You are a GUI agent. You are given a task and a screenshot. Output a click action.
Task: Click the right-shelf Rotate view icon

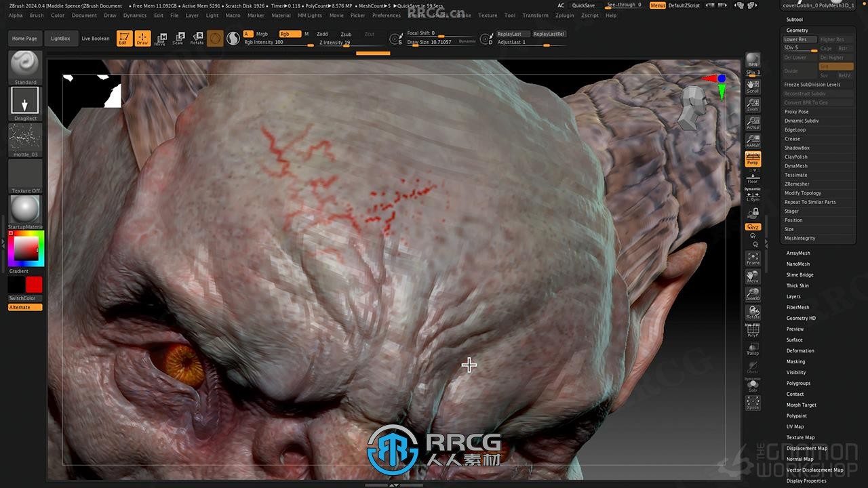point(753,313)
